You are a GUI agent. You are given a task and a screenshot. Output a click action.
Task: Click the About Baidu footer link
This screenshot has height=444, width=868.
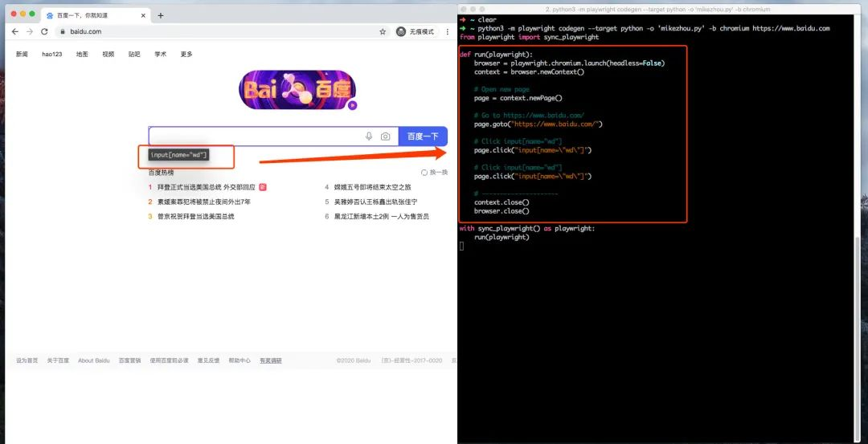point(94,360)
